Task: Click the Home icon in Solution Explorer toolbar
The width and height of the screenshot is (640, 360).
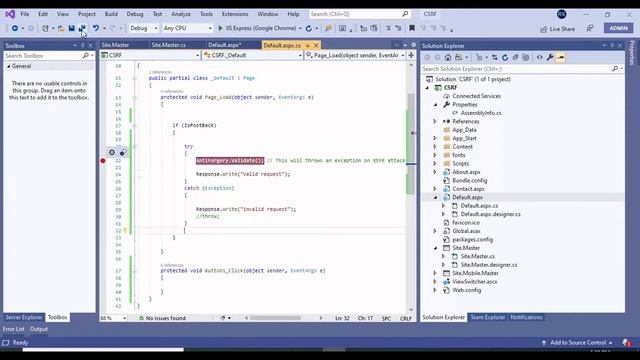Action: click(x=448, y=58)
